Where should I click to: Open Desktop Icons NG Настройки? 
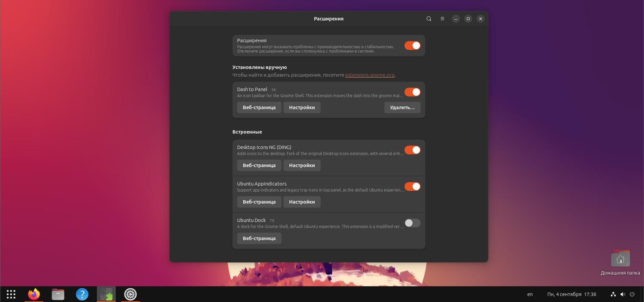pos(302,165)
